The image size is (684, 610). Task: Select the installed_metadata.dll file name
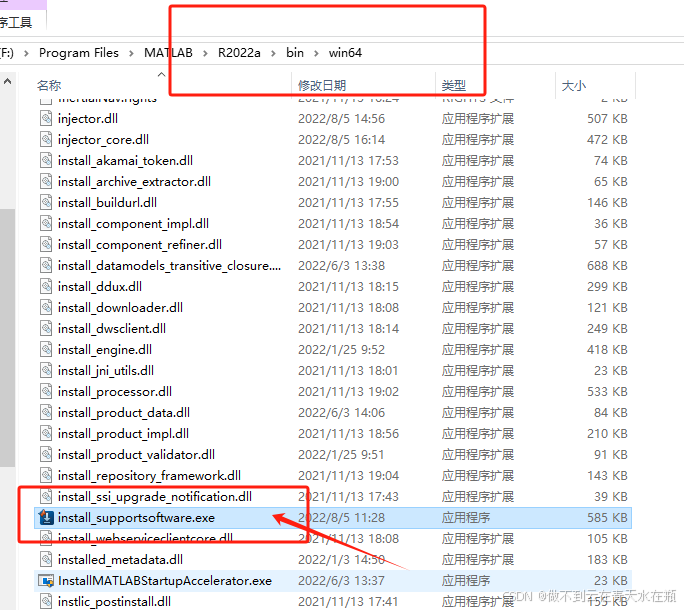click(x=120, y=559)
